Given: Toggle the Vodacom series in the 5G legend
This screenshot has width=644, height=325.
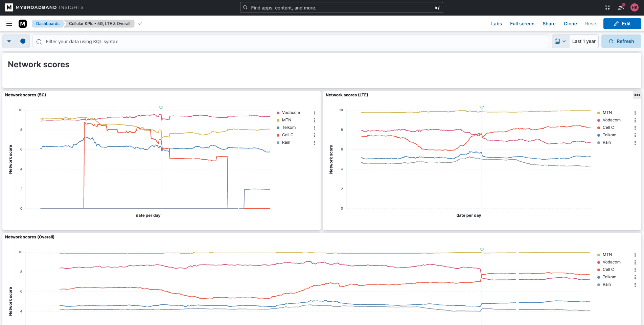Looking at the screenshot, I should 291,113.
